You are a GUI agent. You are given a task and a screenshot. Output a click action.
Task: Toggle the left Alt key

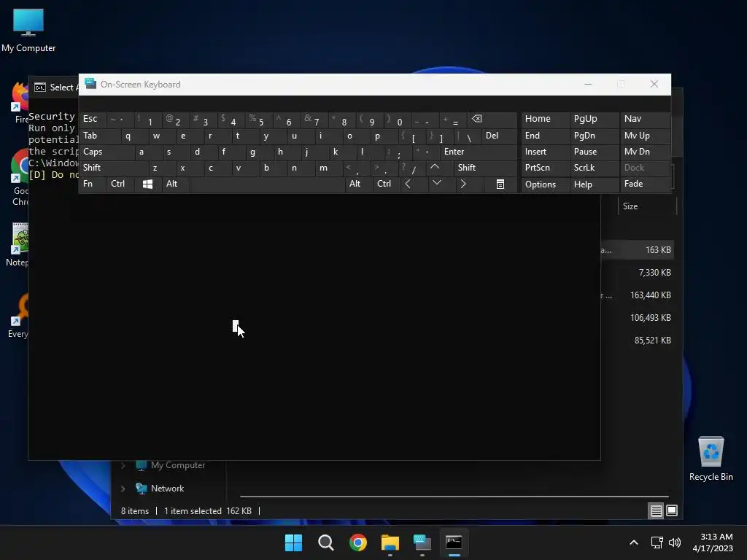(x=176, y=184)
